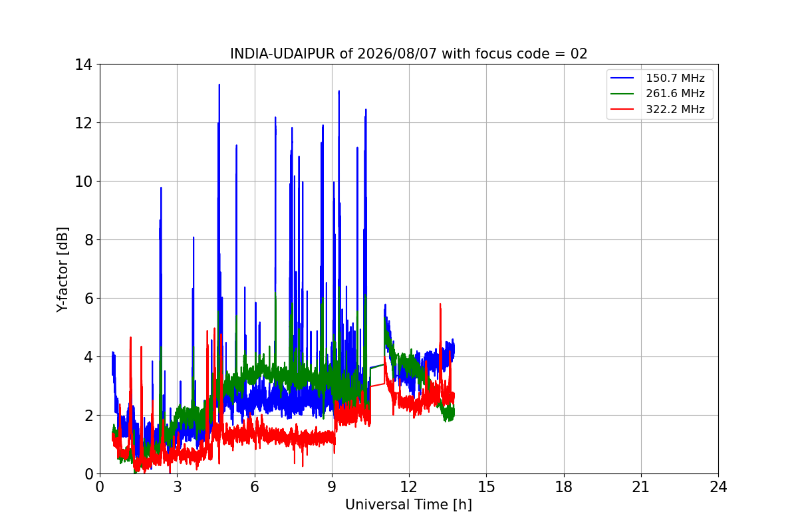This screenshot has height=532, width=798.
Task: Select the 322.2 MHz legend label
Action: pos(675,110)
